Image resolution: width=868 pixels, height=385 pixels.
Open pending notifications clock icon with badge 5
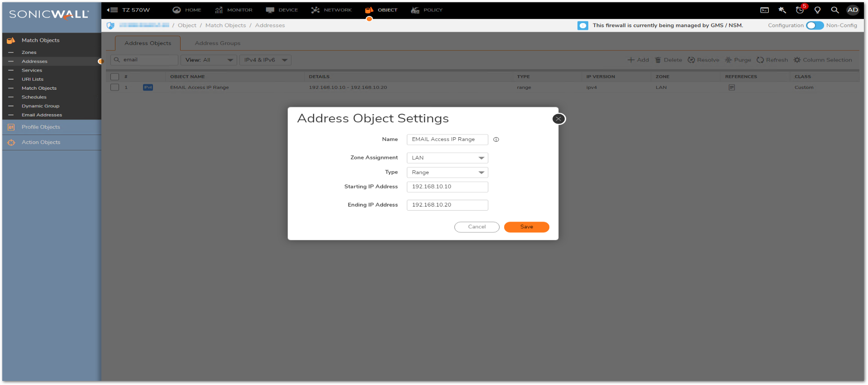pyautogui.click(x=800, y=10)
